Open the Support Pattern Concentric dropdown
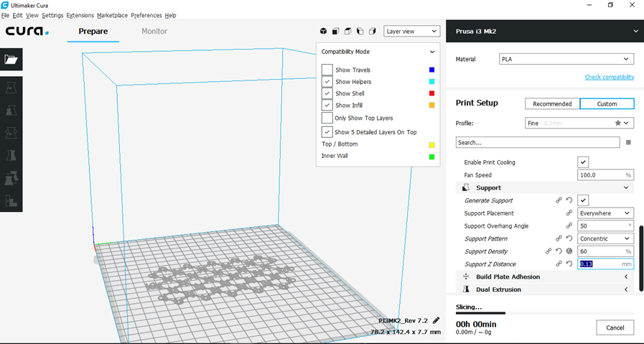This screenshot has width=644, height=344. pyautogui.click(x=605, y=238)
